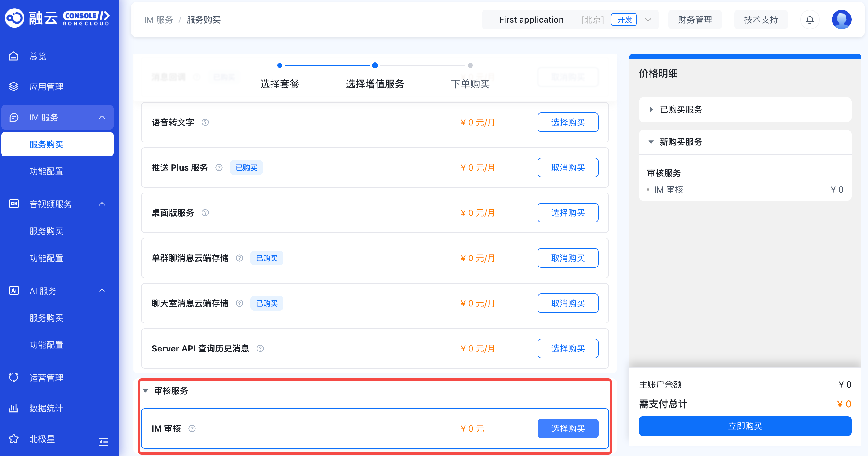Click 取消购买 for 推送 Plus 服务
Screen dimensions: 868x456
pos(567,167)
